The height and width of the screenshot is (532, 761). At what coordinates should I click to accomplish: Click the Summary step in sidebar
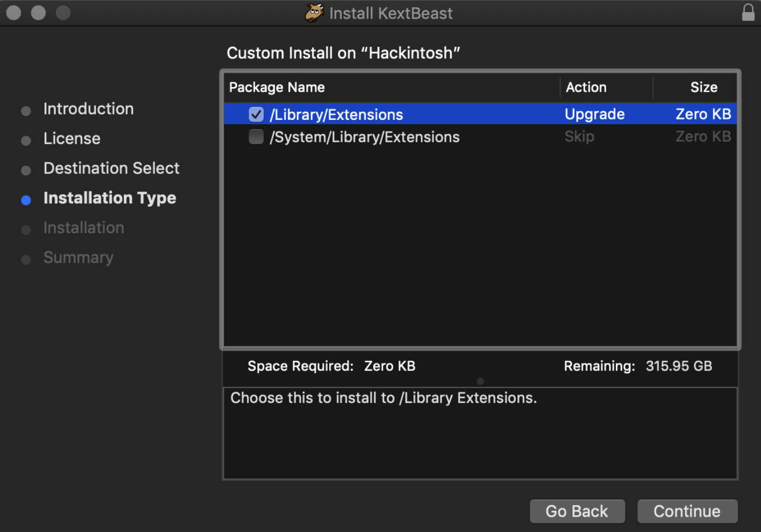pos(78,257)
